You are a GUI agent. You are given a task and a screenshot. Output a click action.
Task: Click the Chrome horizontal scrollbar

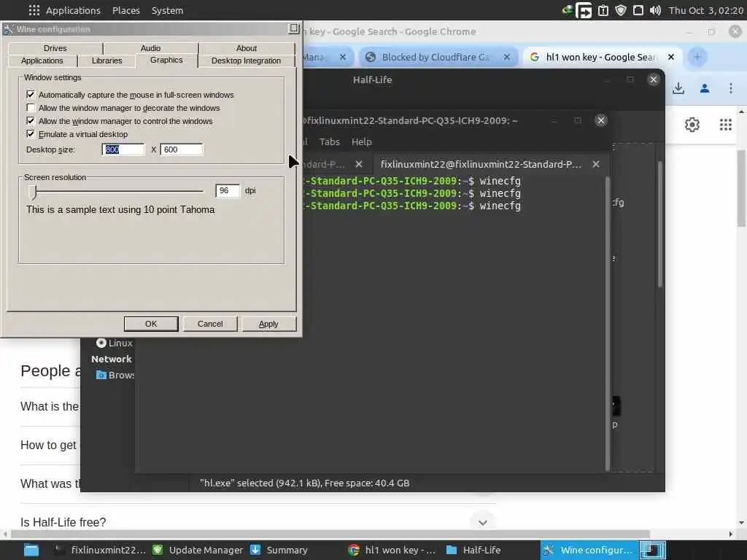point(329,534)
